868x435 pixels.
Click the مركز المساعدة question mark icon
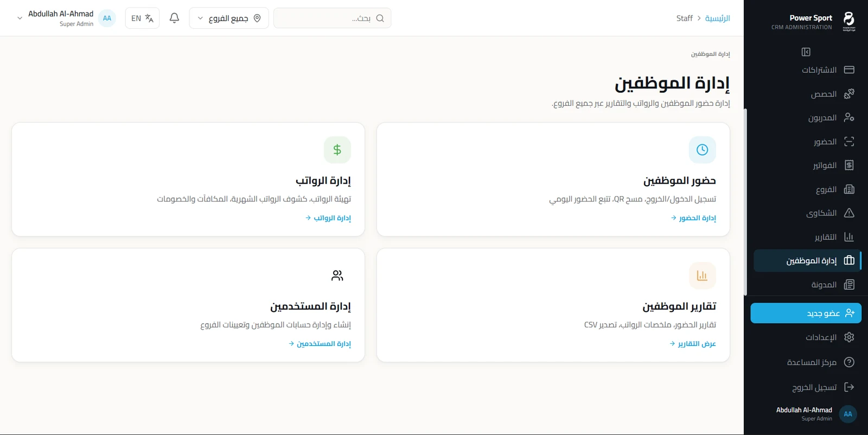click(x=850, y=362)
